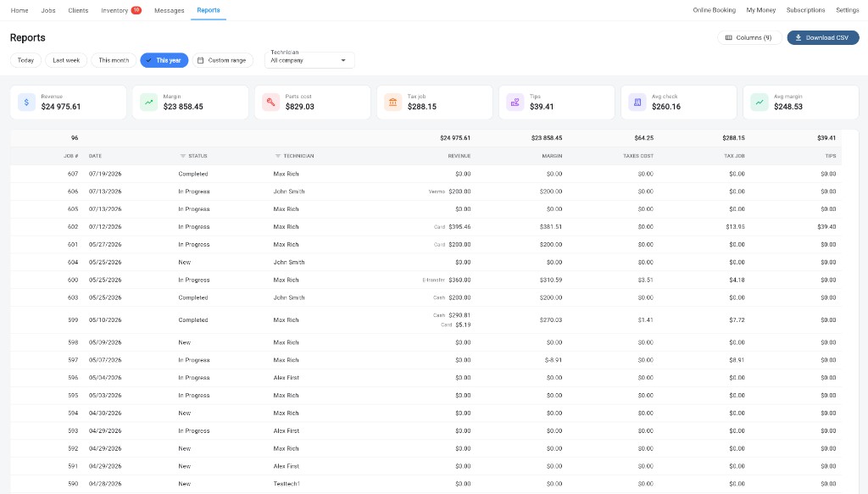This screenshot has height=494, width=868.
Task: Sort by the Margin column header
Action: [552, 156]
